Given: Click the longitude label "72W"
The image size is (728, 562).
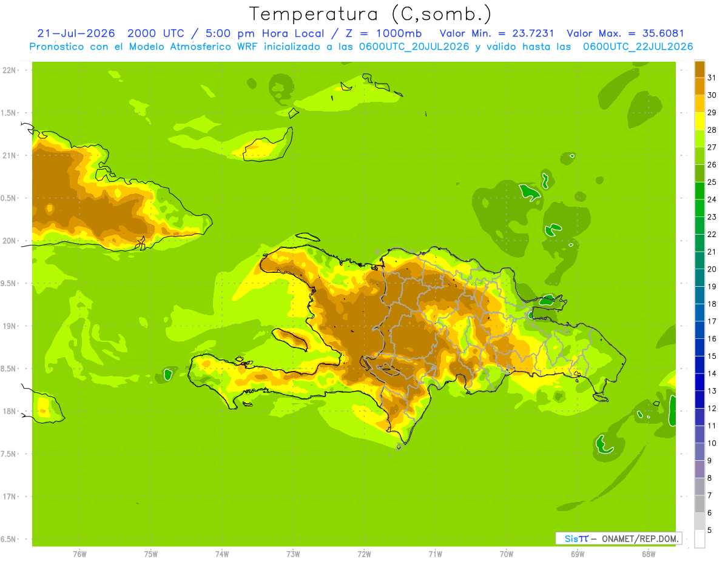Looking at the screenshot, I should (x=364, y=554).
